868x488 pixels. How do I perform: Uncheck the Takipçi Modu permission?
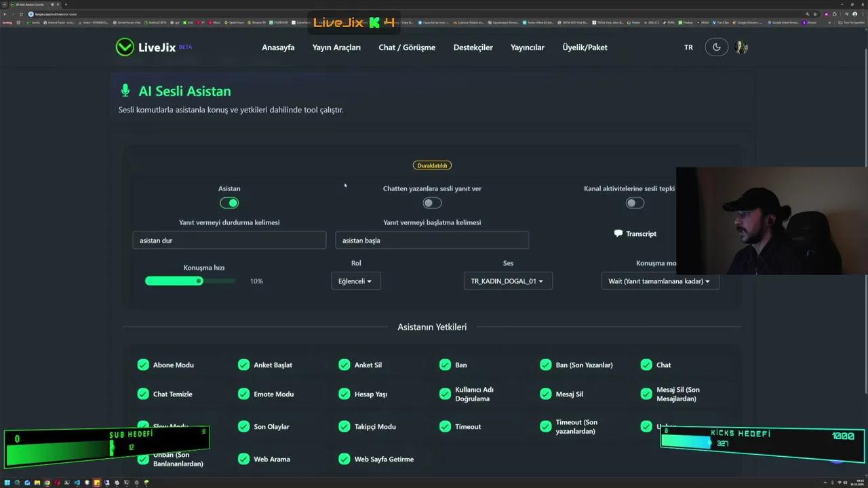(344, 426)
